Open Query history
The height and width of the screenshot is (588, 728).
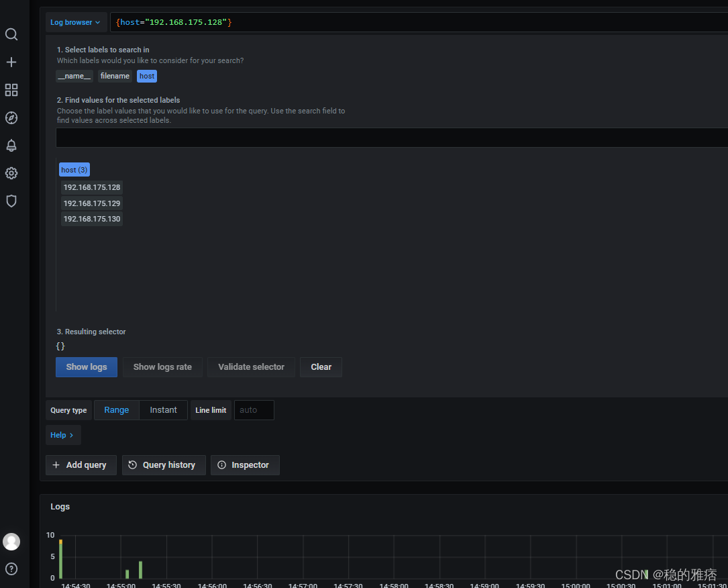point(164,465)
